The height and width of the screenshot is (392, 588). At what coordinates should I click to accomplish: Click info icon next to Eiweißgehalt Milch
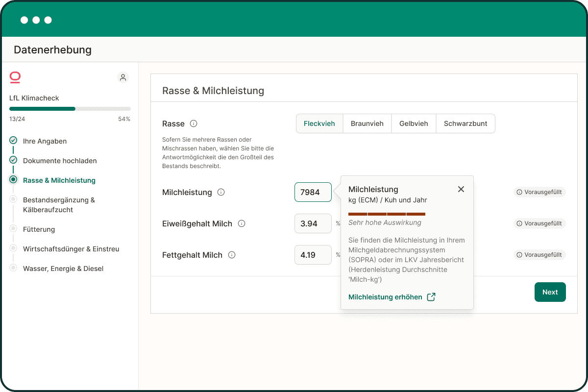tap(242, 223)
